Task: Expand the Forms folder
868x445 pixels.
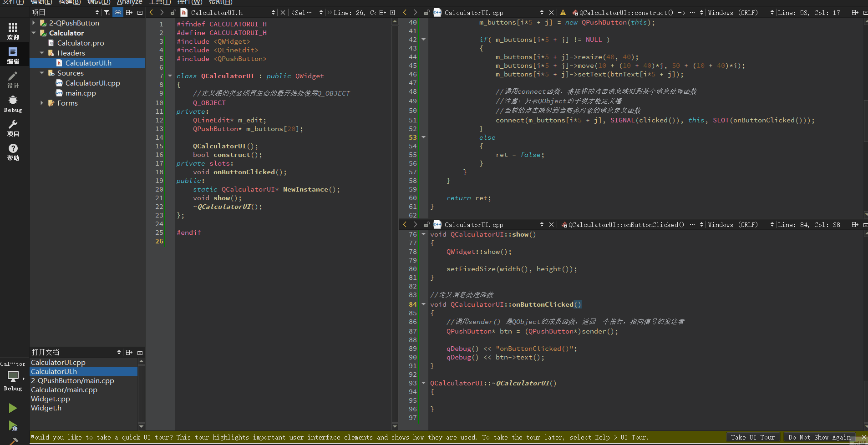Action: point(42,103)
